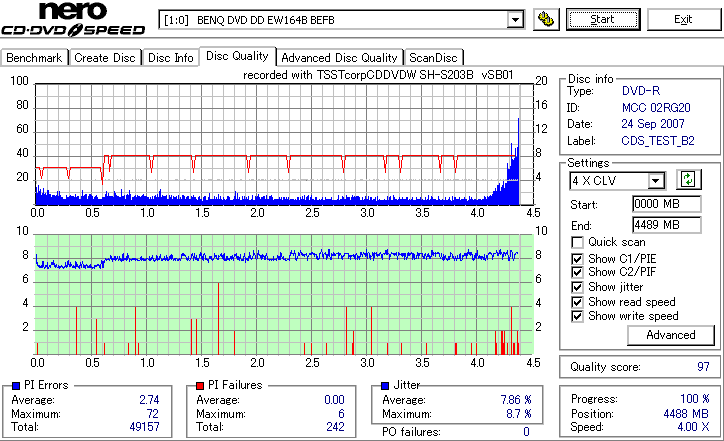The image size is (724, 441).
Task: Go to Advanced Disc Quality tab
Action: pos(339,58)
